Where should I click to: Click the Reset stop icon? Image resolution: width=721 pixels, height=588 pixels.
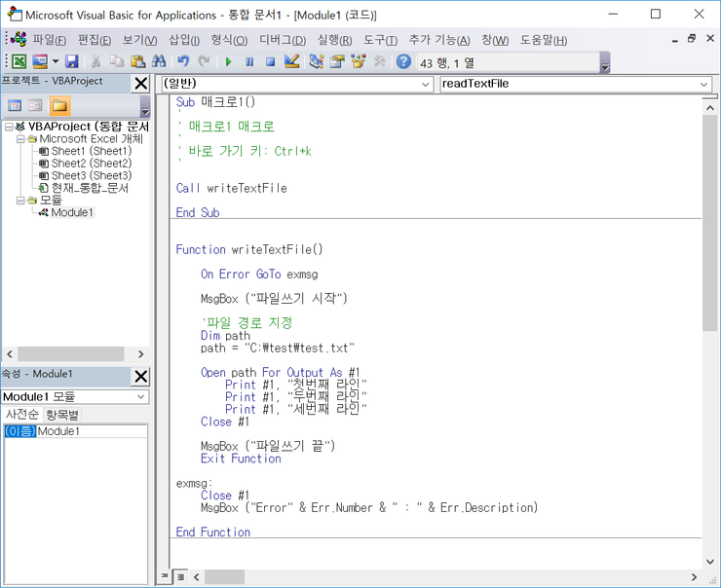(x=270, y=61)
